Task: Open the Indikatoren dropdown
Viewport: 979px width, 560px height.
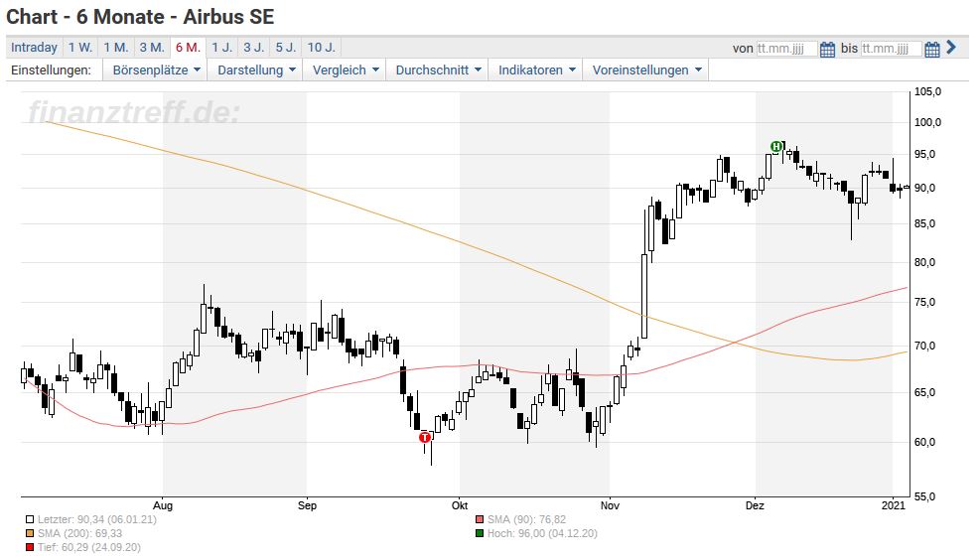Action: coord(536,70)
